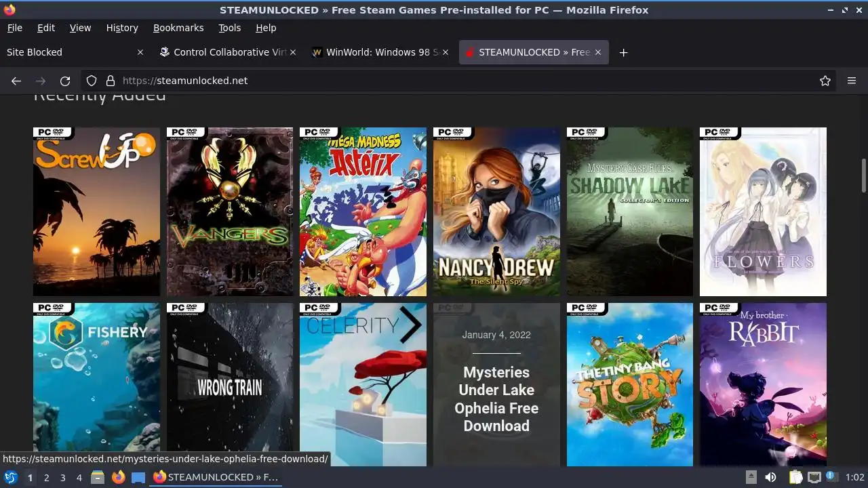868x488 pixels.
Task: Open the tracking protection shield icon
Action: click(92, 81)
